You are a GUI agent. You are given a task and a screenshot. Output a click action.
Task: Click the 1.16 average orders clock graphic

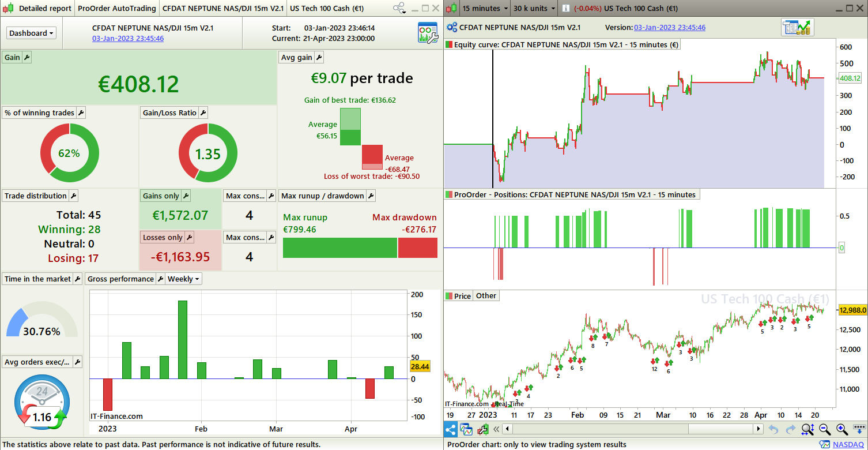pyautogui.click(x=41, y=402)
